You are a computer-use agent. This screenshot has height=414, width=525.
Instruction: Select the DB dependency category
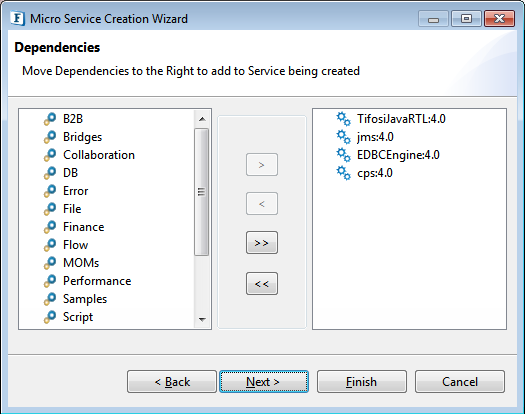click(70, 173)
